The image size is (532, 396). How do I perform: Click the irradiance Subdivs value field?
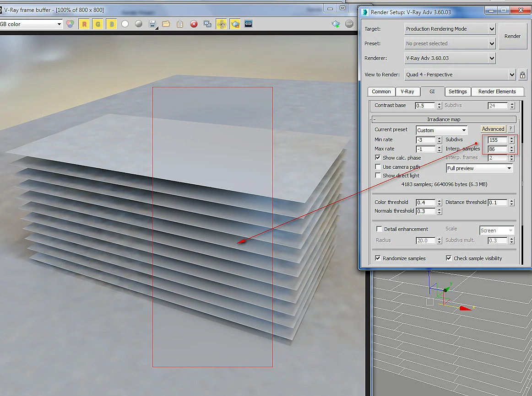click(x=497, y=140)
